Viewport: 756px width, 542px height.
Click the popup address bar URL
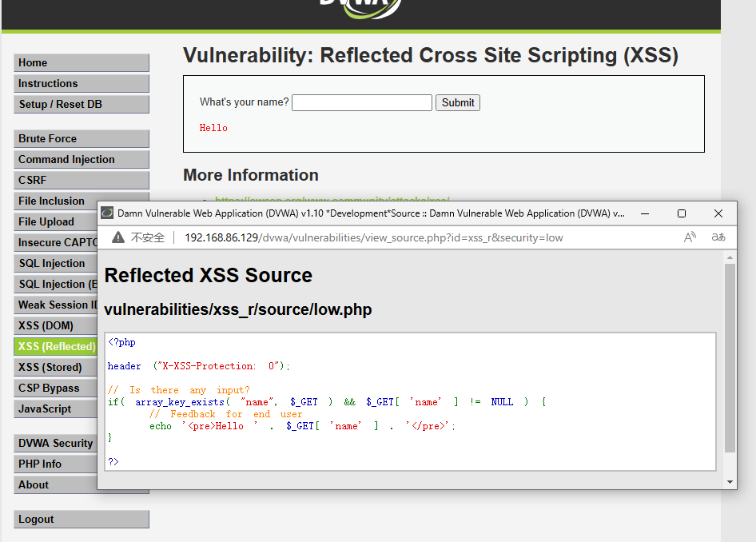point(374,237)
